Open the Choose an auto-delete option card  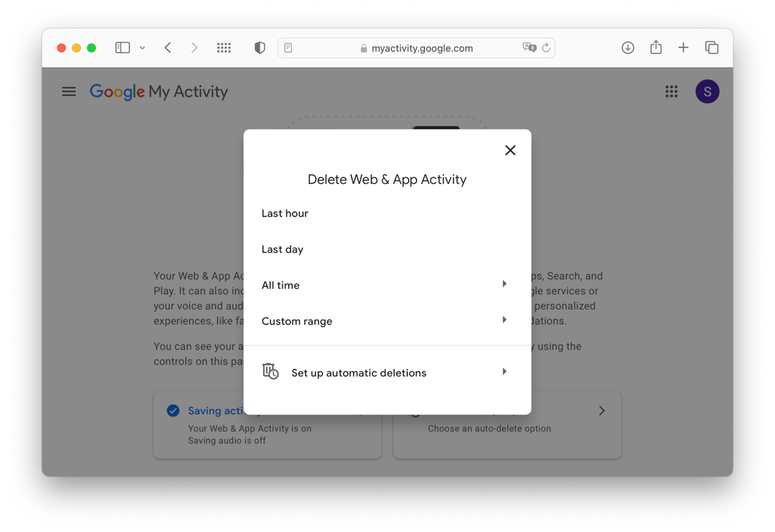click(507, 425)
